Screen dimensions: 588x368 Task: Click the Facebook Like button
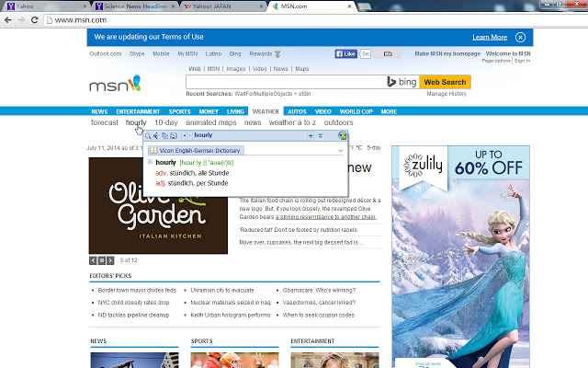[x=345, y=53]
